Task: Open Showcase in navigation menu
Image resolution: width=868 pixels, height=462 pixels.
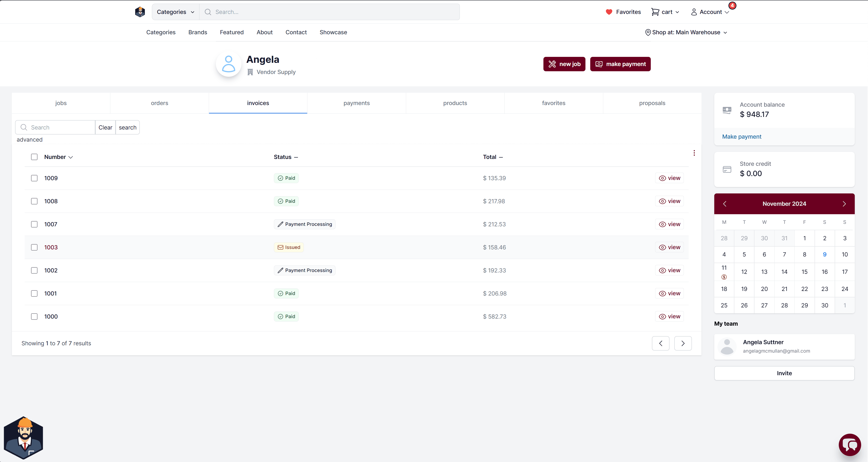Action: pos(333,32)
